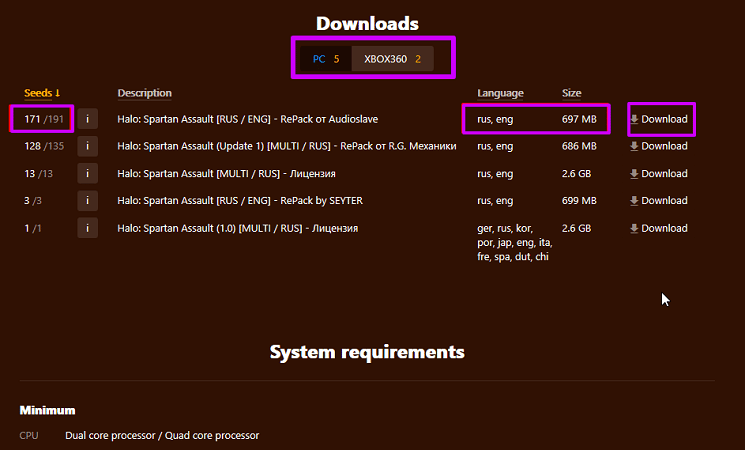745x450 pixels.
Task: Open info icon for the (1.0) Лицензия row
Action: (87, 228)
